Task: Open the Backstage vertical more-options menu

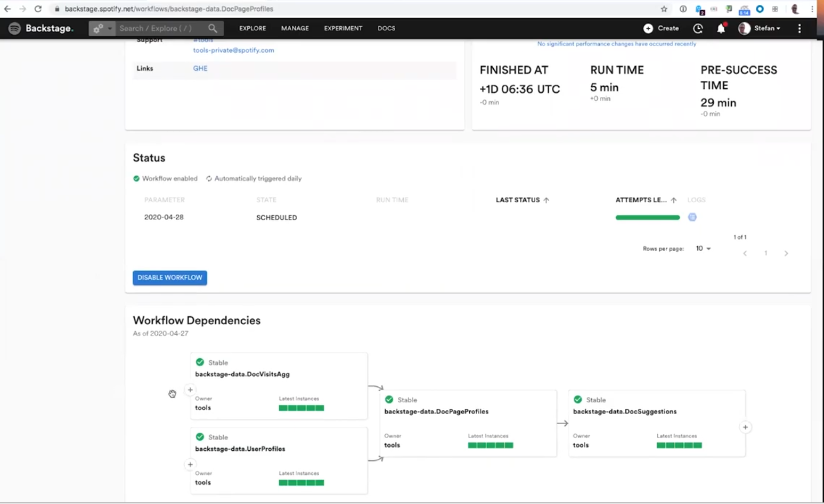Action: [x=799, y=28]
